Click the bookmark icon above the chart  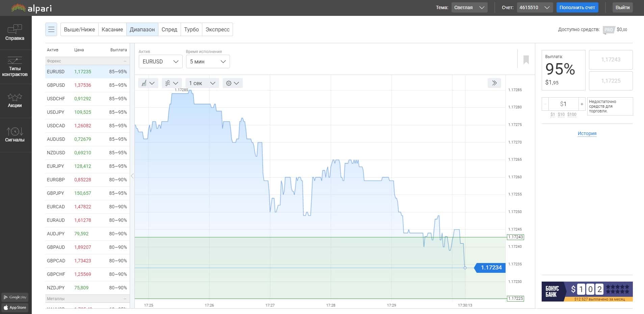click(526, 60)
